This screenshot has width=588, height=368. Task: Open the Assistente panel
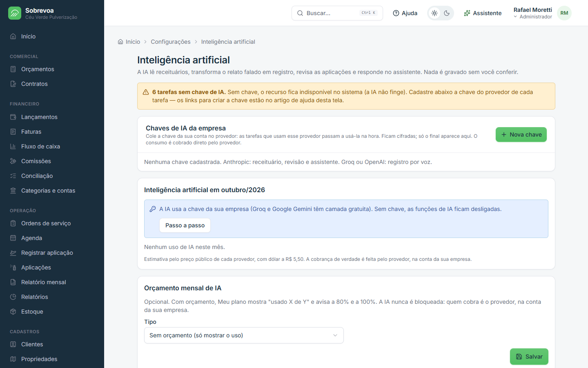tap(483, 13)
